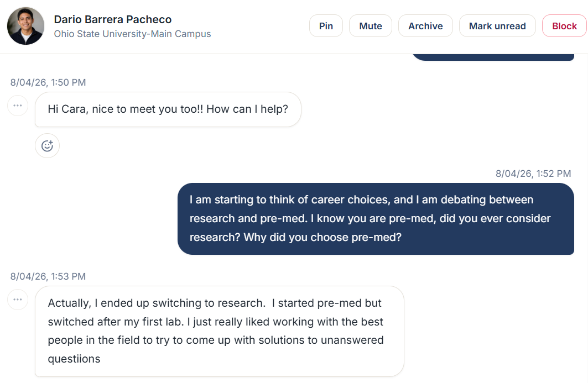Image resolution: width=588 pixels, height=383 pixels.
Task: Mute this conversation
Action: (371, 26)
